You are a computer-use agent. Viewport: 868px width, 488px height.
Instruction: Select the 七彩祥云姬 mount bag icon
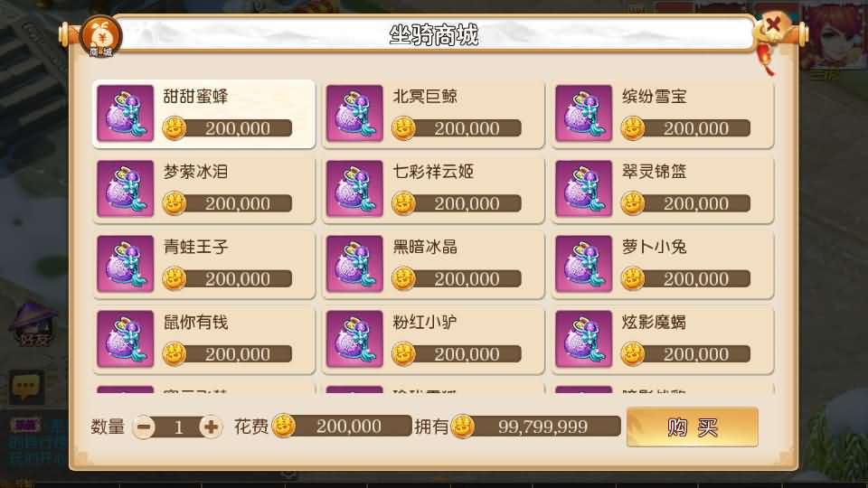click(x=354, y=189)
